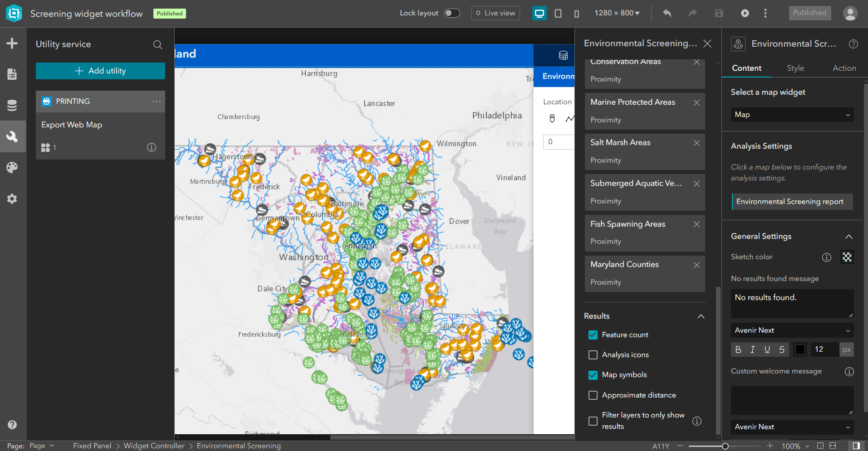Open the Insert widget panel plus icon
Image resolution: width=868 pixels, height=451 pixels.
[x=12, y=44]
